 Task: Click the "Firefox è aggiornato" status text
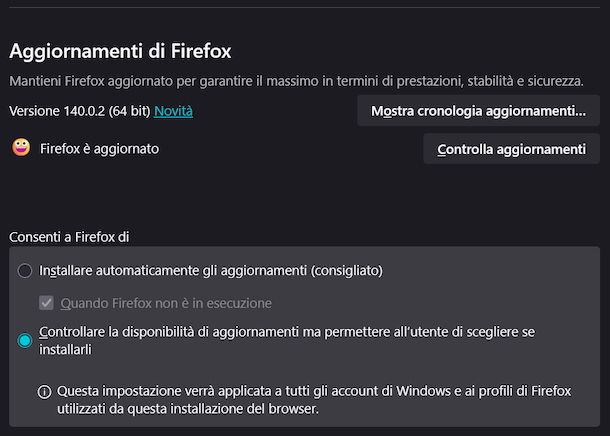(99, 149)
